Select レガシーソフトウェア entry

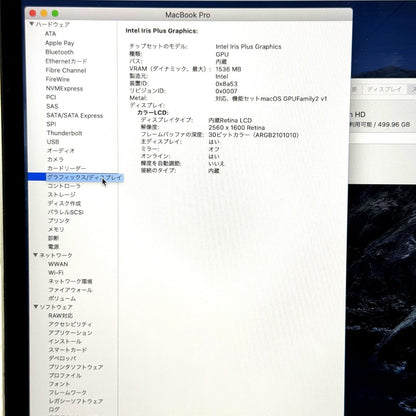[76, 401]
